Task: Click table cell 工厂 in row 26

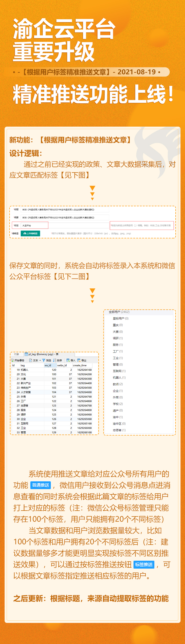Action: 23,401
